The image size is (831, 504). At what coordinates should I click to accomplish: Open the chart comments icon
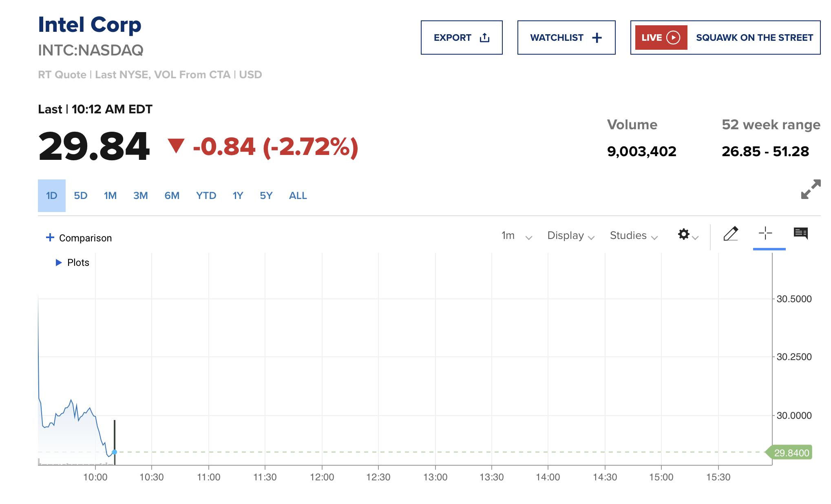(800, 233)
